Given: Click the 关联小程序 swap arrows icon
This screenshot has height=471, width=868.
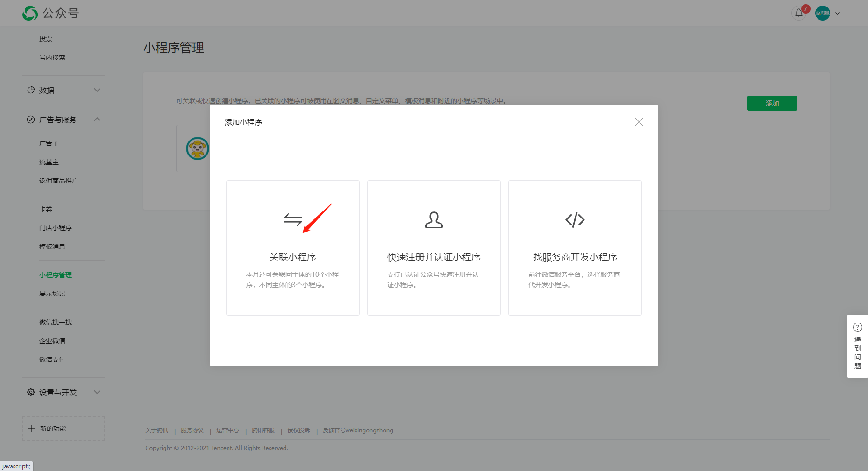Looking at the screenshot, I should click(x=293, y=219).
